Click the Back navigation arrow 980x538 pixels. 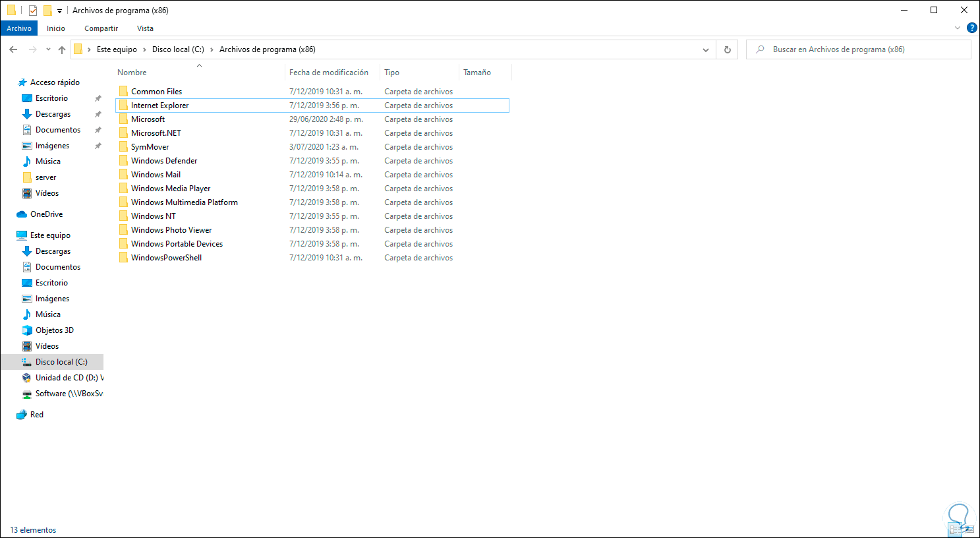[x=13, y=49]
